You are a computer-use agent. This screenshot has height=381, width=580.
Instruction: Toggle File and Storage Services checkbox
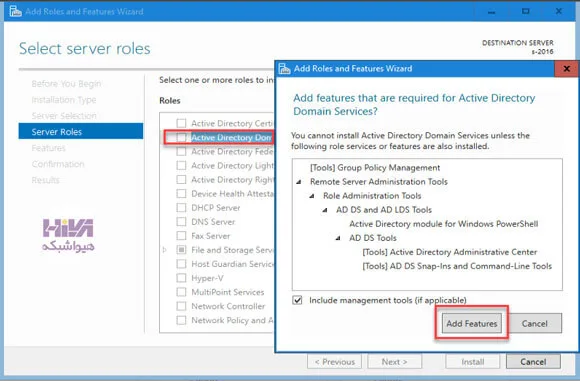pos(181,250)
